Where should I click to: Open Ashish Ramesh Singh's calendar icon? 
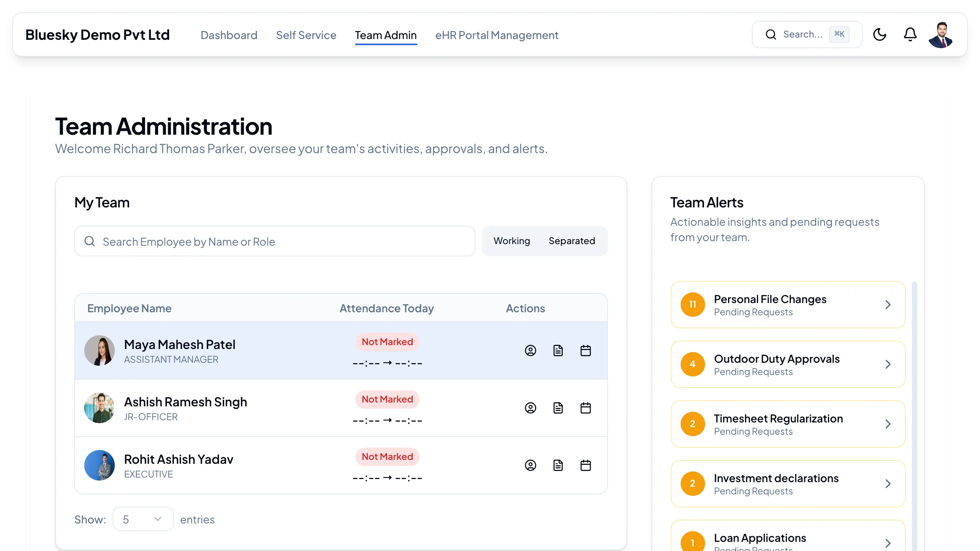click(585, 408)
